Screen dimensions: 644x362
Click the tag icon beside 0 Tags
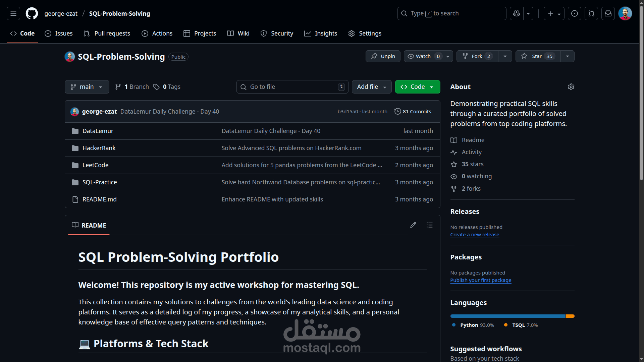coord(156,87)
